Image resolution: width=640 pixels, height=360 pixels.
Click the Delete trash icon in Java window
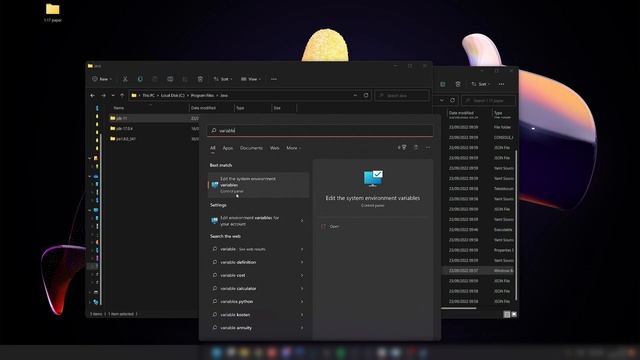pos(200,79)
